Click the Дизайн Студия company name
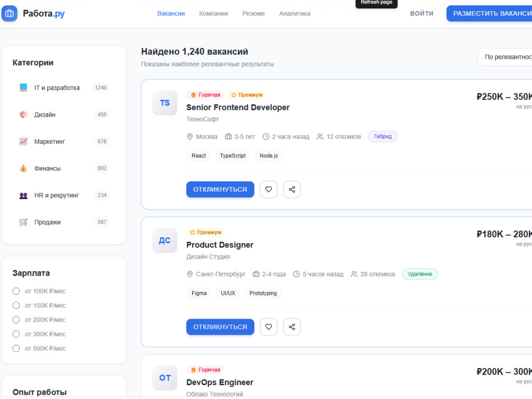Image resolution: width=532 pixels, height=399 pixels. point(208,256)
